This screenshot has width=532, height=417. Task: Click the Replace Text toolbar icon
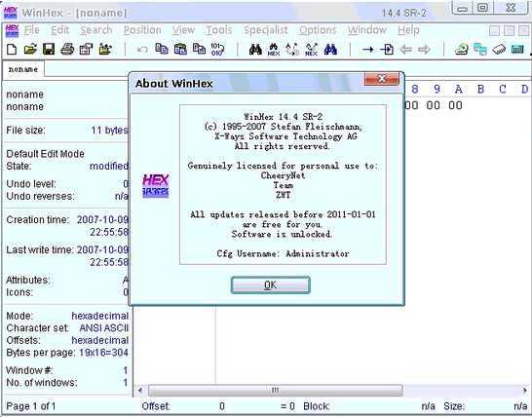click(292, 50)
